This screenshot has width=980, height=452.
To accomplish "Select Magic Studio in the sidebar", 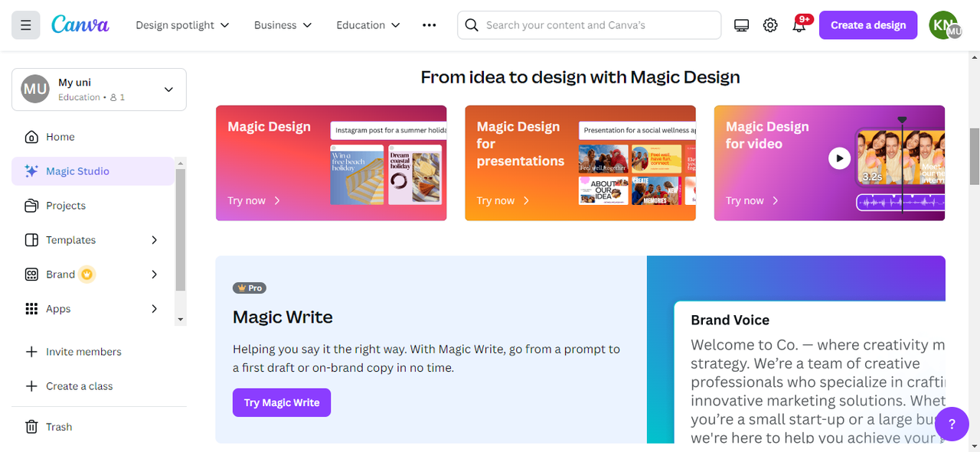I will [x=93, y=171].
